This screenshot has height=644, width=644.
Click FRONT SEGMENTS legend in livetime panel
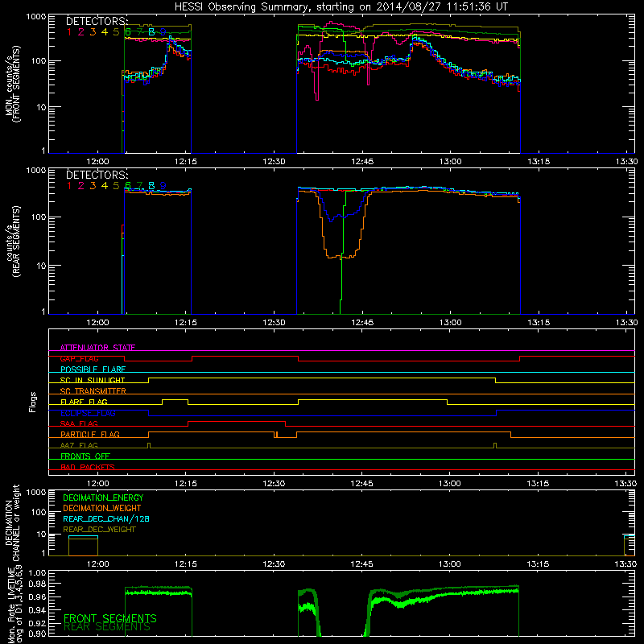110,618
